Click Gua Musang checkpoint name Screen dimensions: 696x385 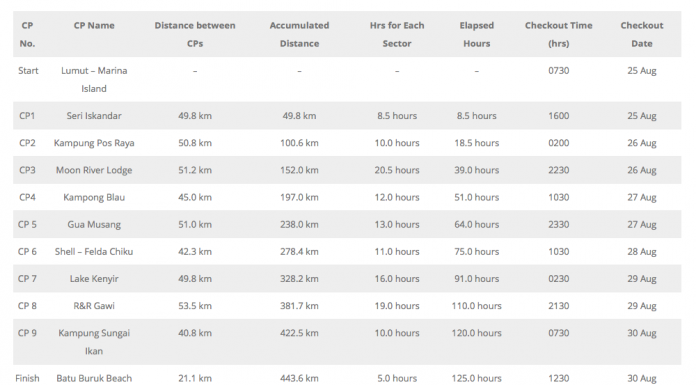(x=94, y=224)
